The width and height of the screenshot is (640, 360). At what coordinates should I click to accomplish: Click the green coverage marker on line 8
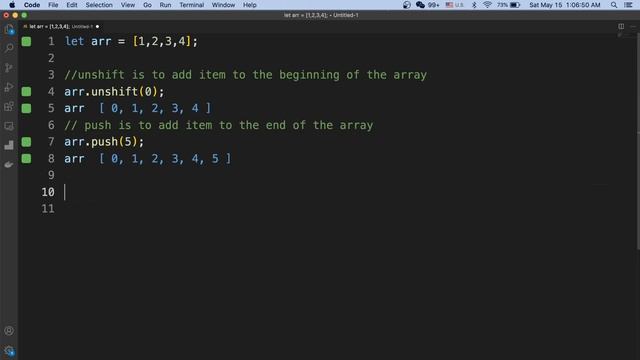[26, 158]
